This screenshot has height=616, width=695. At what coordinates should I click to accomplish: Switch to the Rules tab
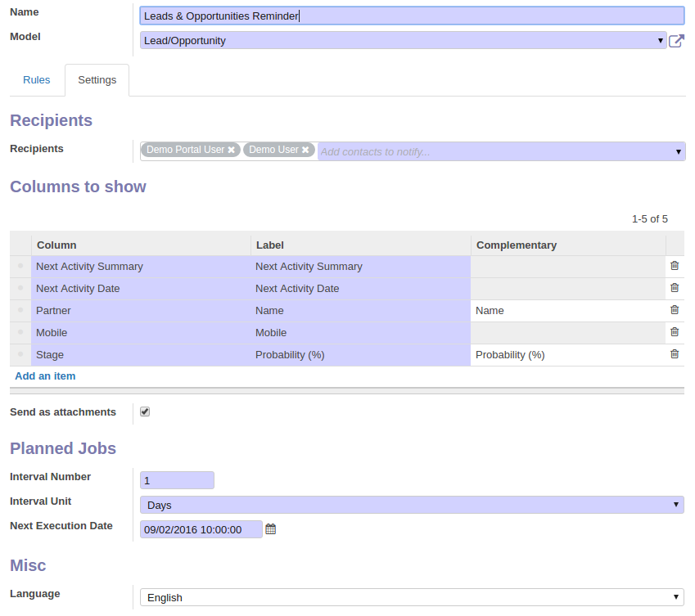tap(37, 80)
